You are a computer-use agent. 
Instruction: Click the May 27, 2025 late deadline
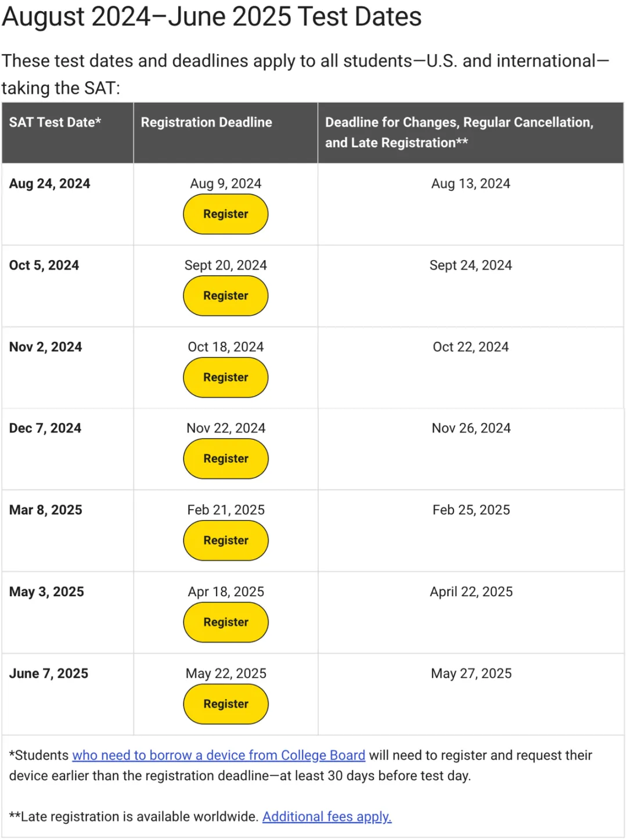[471, 673]
